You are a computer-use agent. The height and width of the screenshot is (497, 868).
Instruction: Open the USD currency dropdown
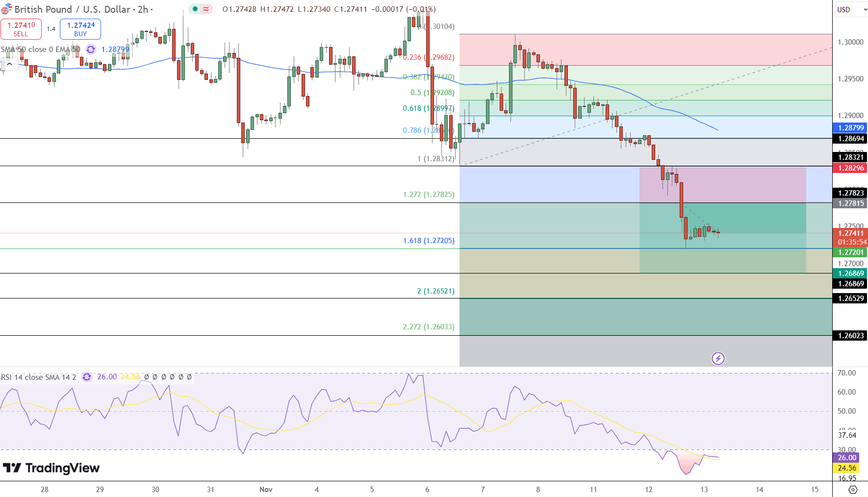coord(852,9)
